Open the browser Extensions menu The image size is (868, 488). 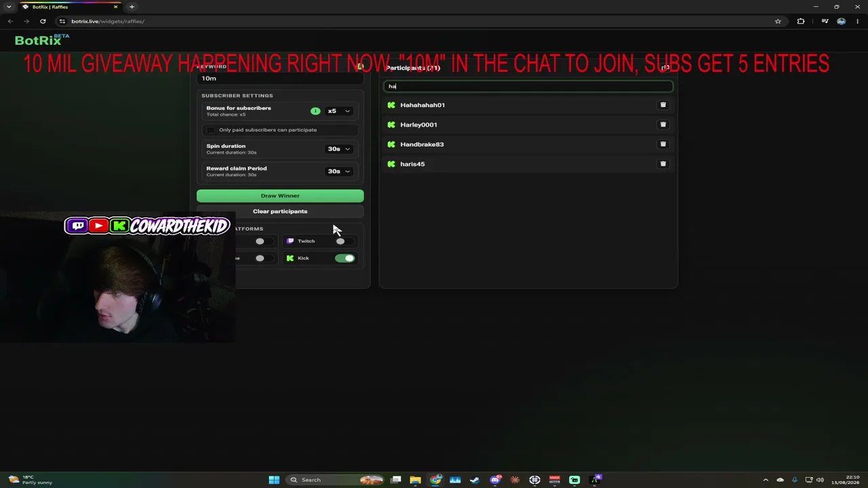[801, 21]
